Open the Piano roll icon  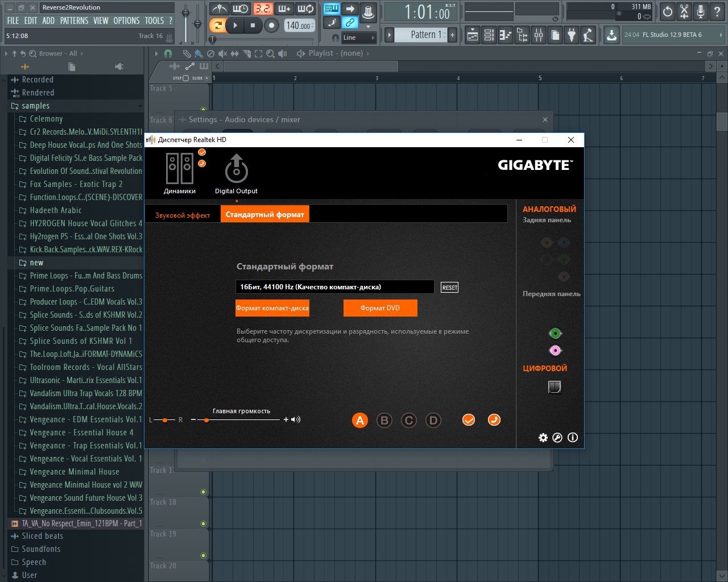pyautogui.click(x=506, y=35)
